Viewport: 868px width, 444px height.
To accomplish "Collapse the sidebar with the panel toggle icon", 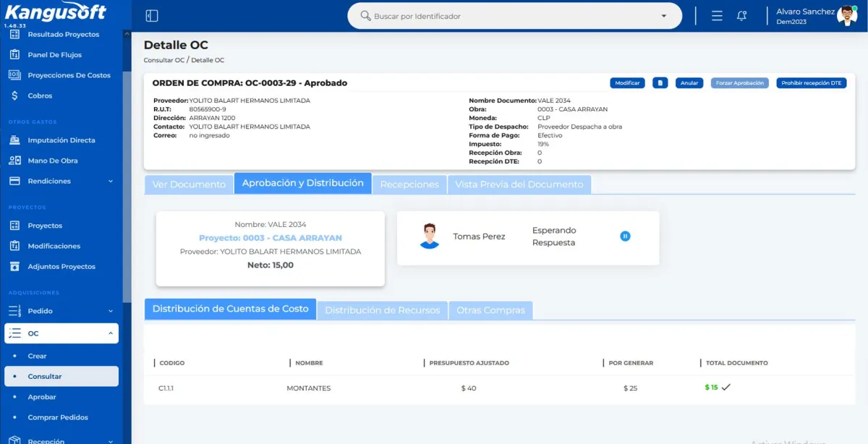I will tap(152, 16).
